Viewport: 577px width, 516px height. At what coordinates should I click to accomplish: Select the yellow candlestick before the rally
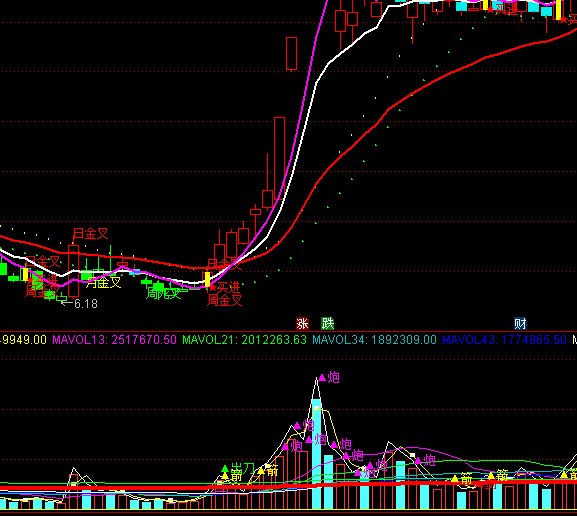pyautogui.click(x=208, y=279)
